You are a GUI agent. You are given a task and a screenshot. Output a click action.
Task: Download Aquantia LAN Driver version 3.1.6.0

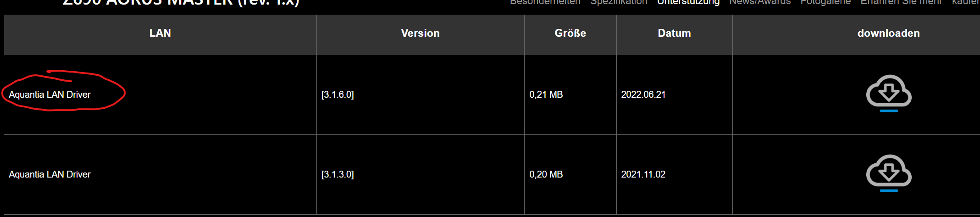(x=889, y=93)
